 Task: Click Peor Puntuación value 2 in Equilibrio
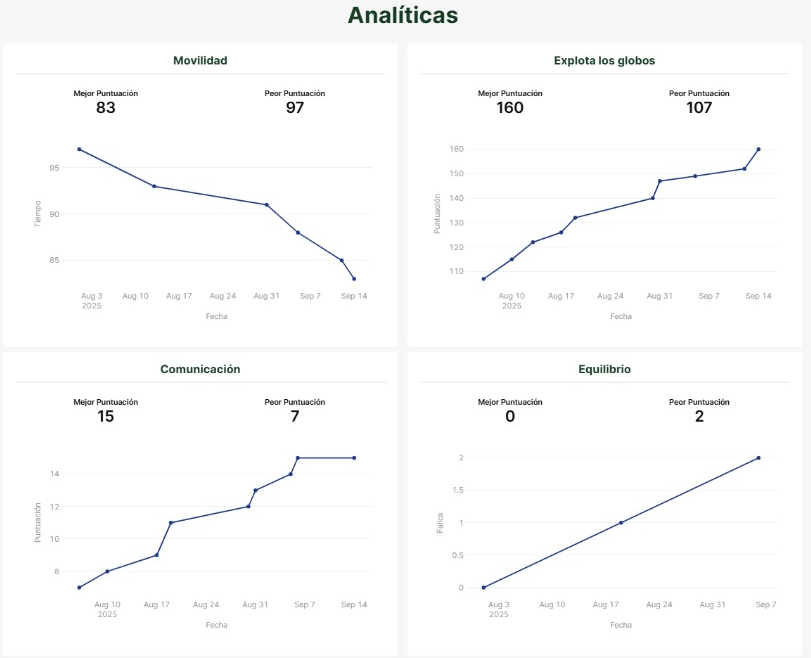(699, 417)
